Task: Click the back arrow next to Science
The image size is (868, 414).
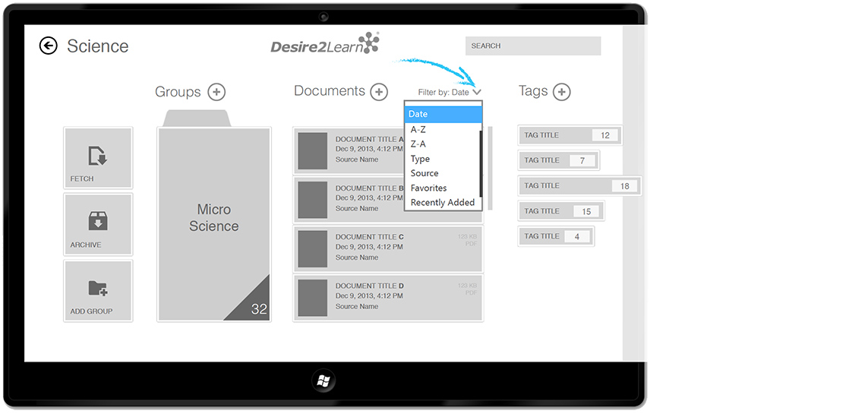Action: coord(48,46)
